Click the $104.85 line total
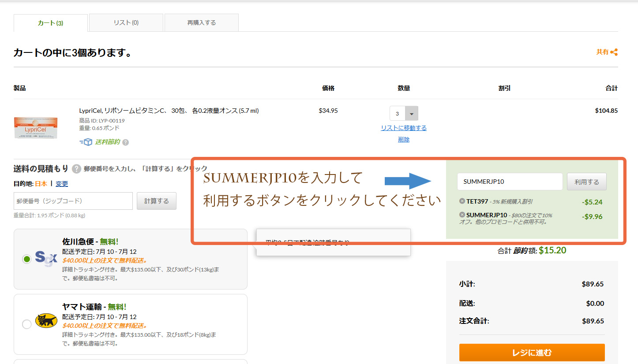The image size is (638, 364). (x=606, y=111)
